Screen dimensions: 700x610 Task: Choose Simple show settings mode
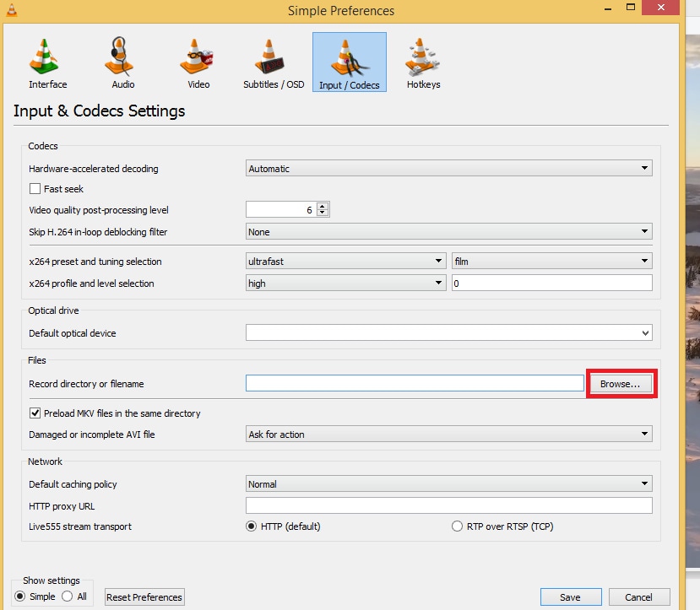[x=19, y=597]
